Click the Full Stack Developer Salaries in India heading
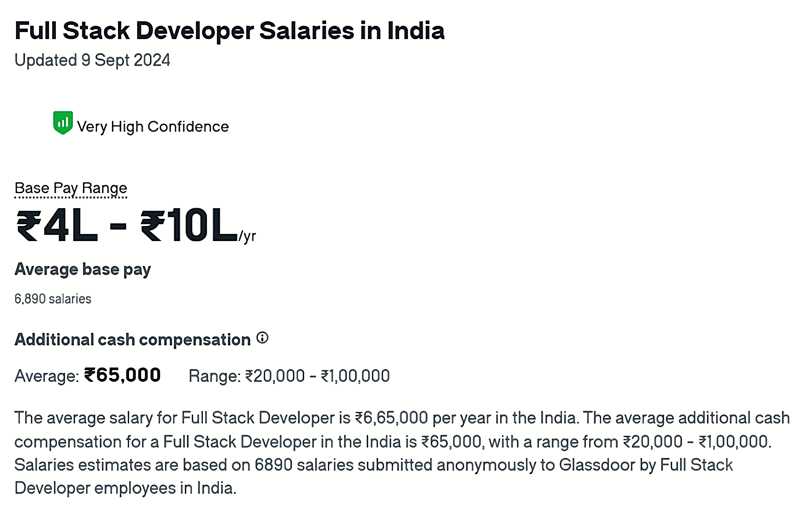812x505 pixels. click(230, 31)
